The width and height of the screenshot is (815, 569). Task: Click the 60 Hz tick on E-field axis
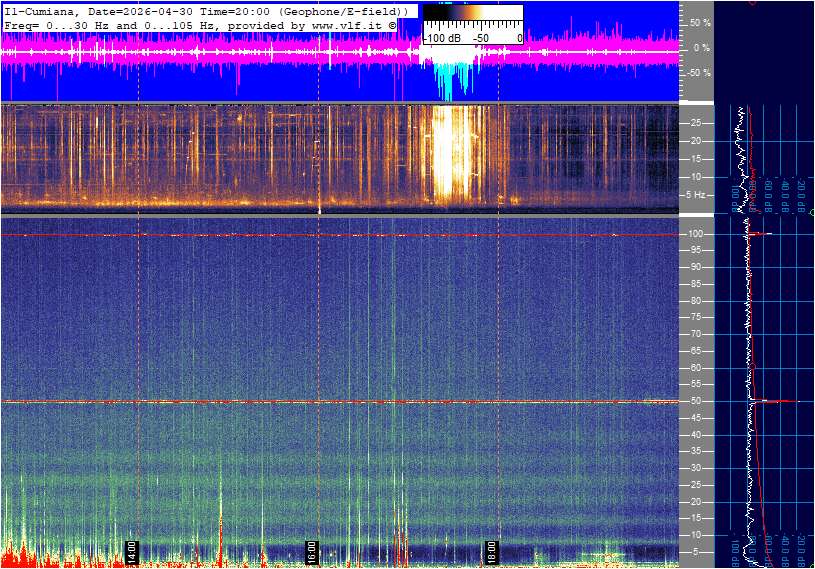click(x=695, y=368)
